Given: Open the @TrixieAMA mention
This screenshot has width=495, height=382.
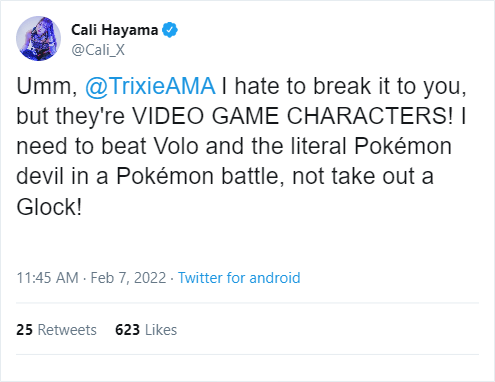Looking at the screenshot, I should [150, 86].
